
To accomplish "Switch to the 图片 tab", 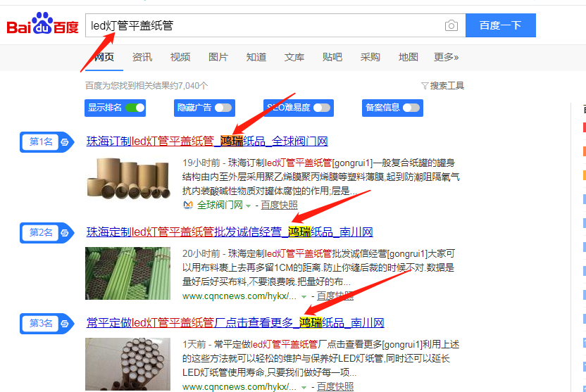I will pyautogui.click(x=218, y=57).
